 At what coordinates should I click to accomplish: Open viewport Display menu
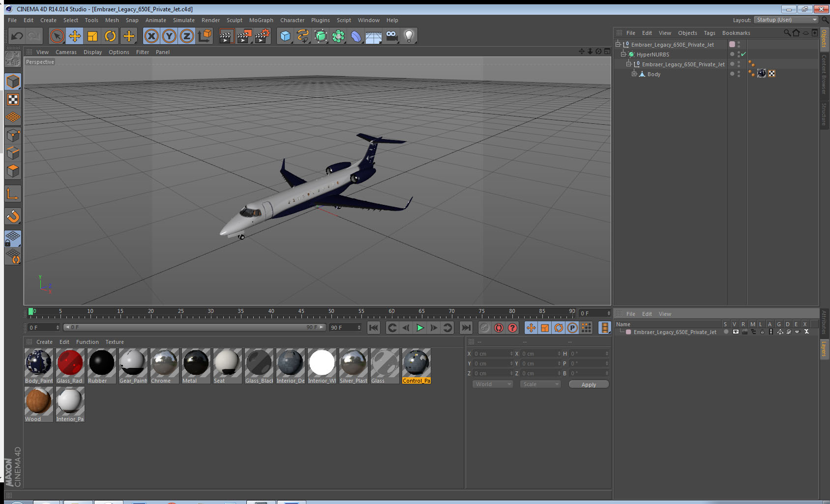coord(92,52)
